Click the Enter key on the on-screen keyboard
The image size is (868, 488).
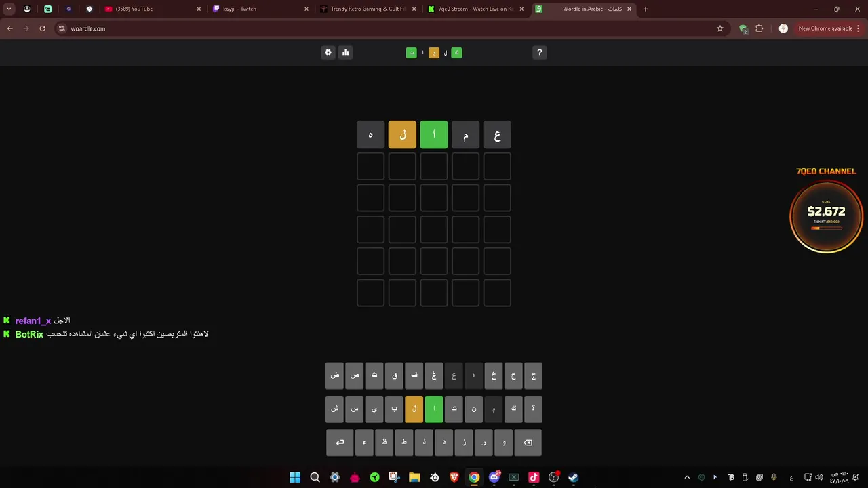tap(340, 443)
